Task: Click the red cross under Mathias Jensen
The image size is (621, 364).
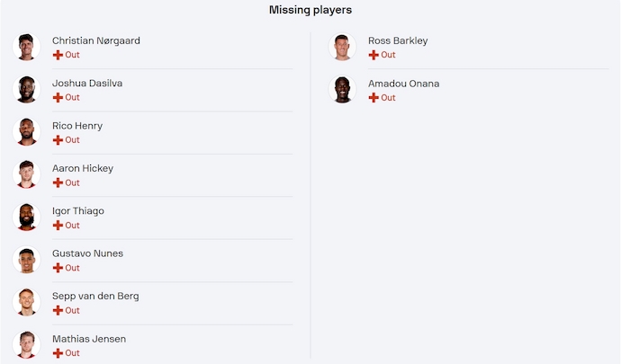Action: [58, 353]
